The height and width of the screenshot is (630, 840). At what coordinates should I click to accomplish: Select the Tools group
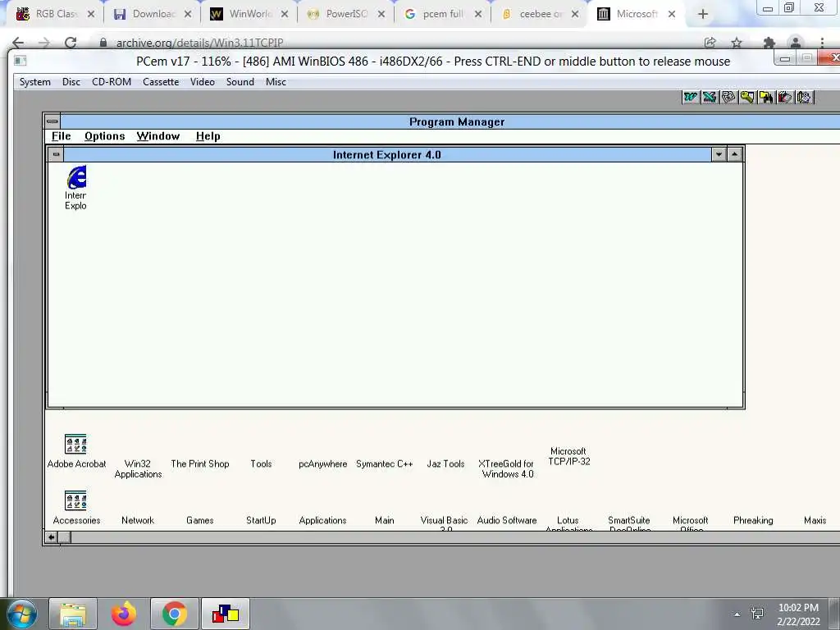(261, 464)
